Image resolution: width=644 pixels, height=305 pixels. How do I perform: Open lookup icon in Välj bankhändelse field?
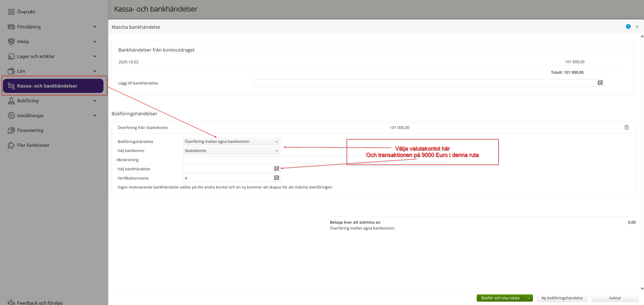tap(276, 169)
